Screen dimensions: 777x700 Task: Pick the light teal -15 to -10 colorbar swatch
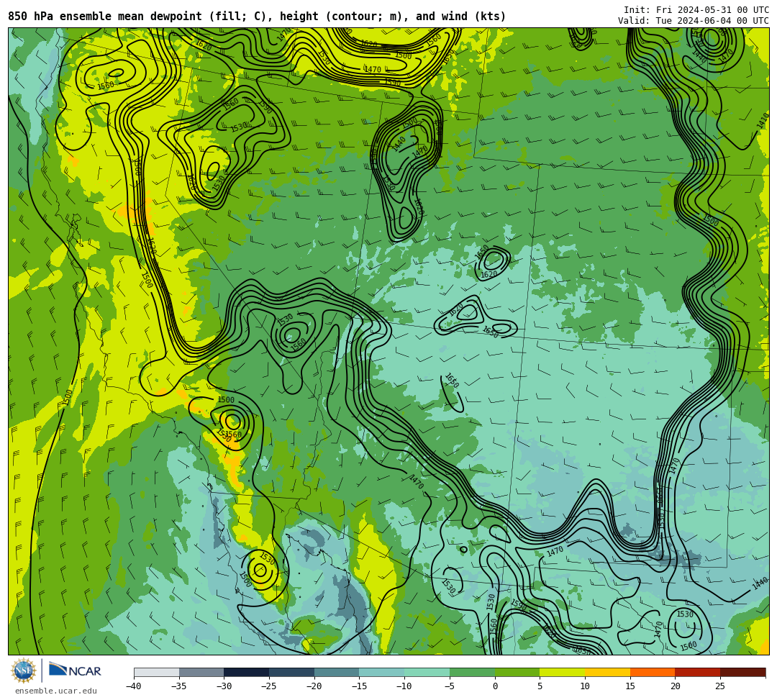tap(381, 672)
